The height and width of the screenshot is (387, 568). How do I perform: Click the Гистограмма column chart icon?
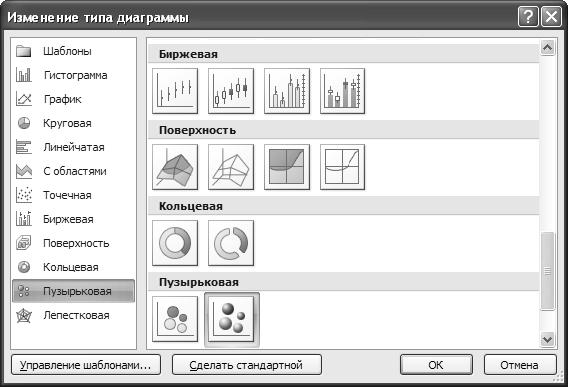(24, 75)
